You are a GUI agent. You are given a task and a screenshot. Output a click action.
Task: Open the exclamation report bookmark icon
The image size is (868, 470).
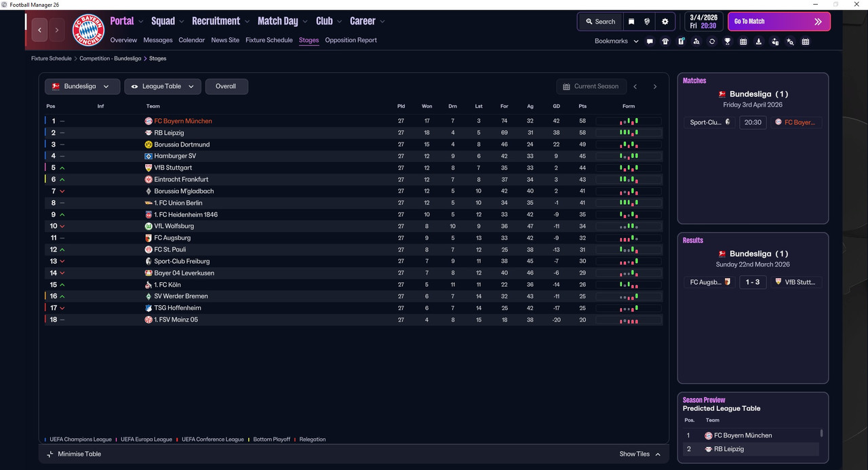pos(681,41)
